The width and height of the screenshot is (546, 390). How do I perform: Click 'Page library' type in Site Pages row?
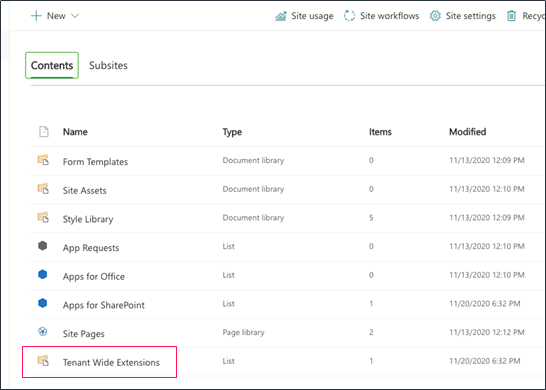(x=243, y=333)
